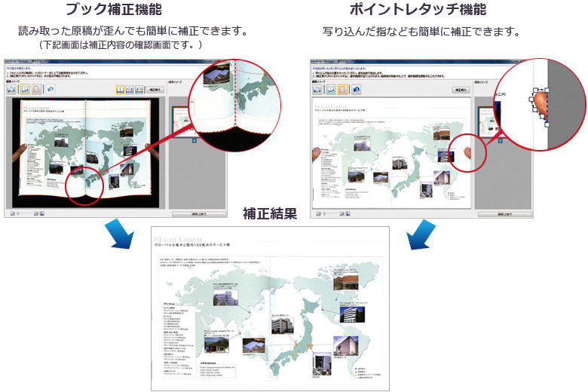Screen dimensions: 588x392
Task: Select the point retouch icon in the left window
Action: (x=37, y=89)
